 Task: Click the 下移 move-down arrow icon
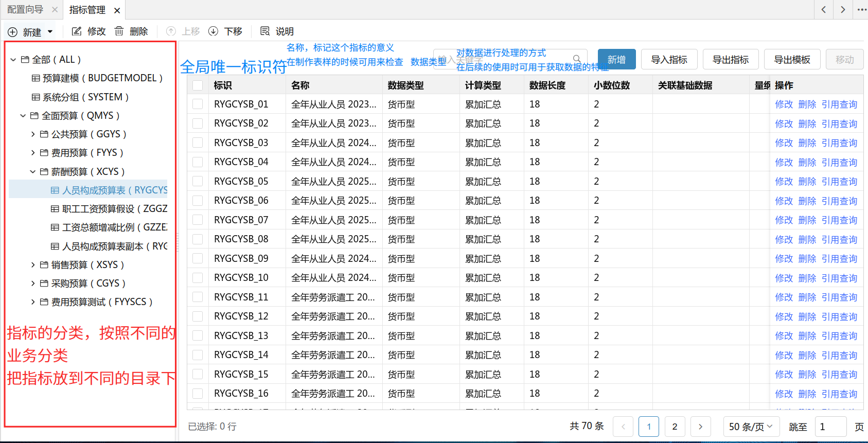coord(213,31)
